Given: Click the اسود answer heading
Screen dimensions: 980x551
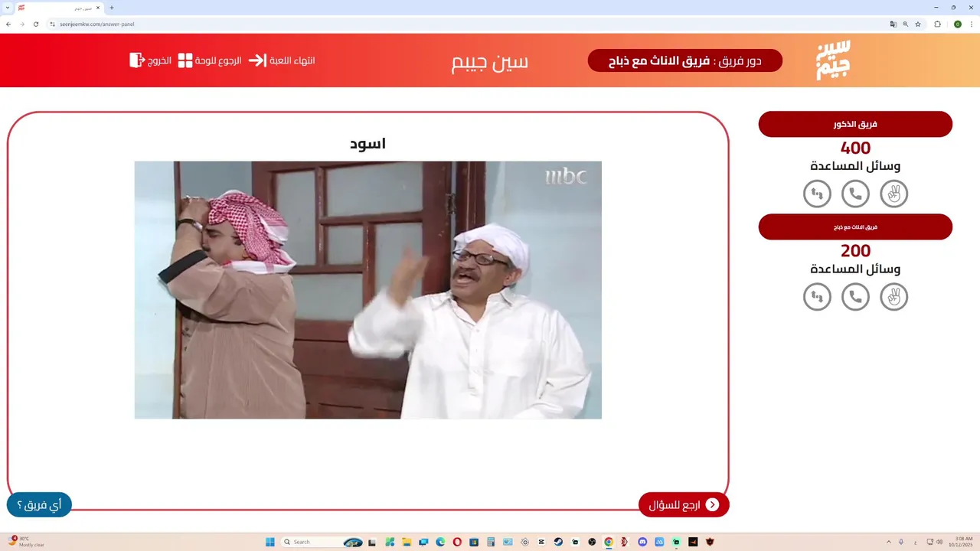Looking at the screenshot, I should click(368, 143).
